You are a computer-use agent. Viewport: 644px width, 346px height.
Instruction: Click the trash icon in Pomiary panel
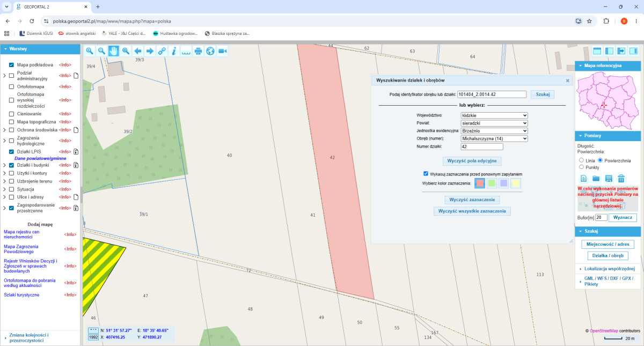click(621, 179)
